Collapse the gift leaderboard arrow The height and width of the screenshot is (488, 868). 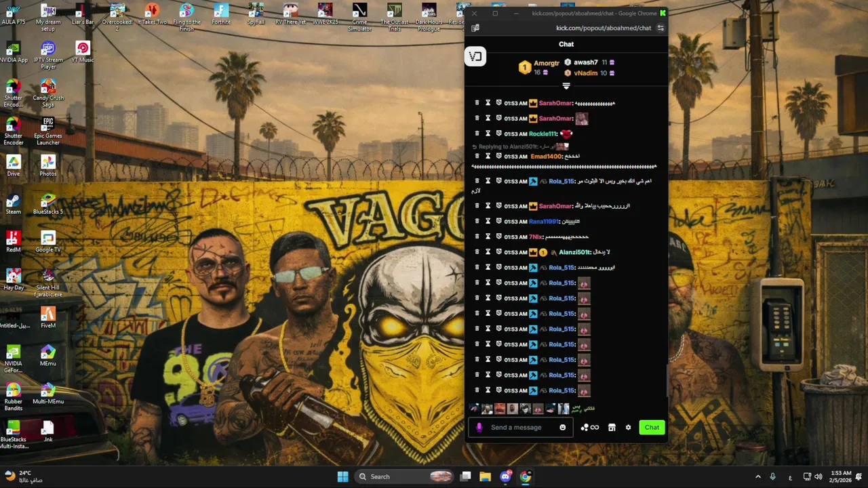566,86
